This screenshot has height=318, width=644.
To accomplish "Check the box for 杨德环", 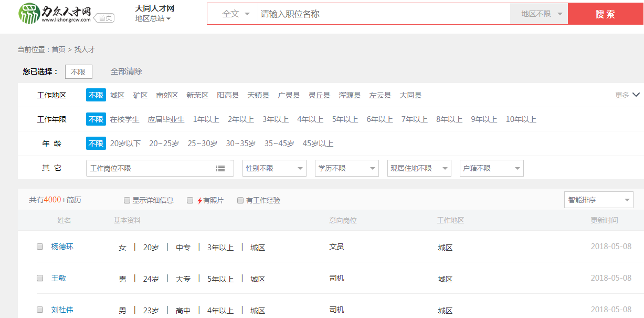I will (x=40, y=247).
